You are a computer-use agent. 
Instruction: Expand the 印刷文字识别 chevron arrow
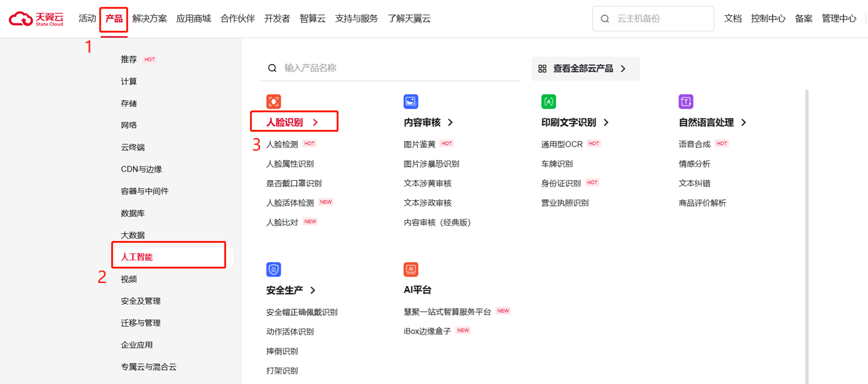tap(606, 122)
